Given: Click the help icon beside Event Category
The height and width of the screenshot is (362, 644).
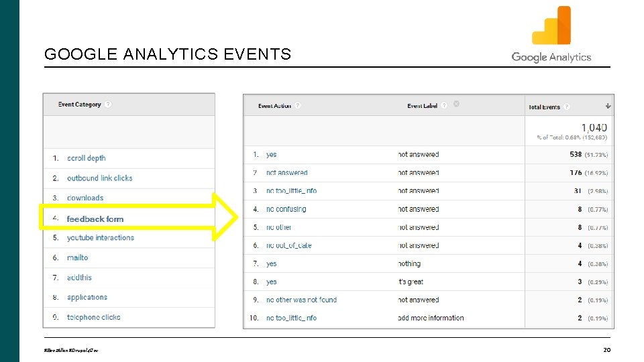Looking at the screenshot, I should coord(108,105).
